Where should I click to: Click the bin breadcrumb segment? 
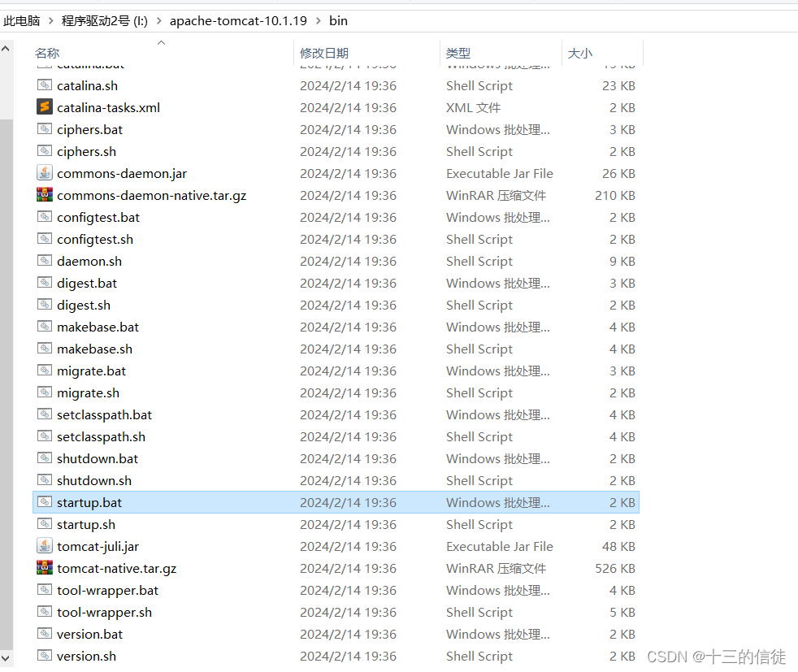(338, 21)
